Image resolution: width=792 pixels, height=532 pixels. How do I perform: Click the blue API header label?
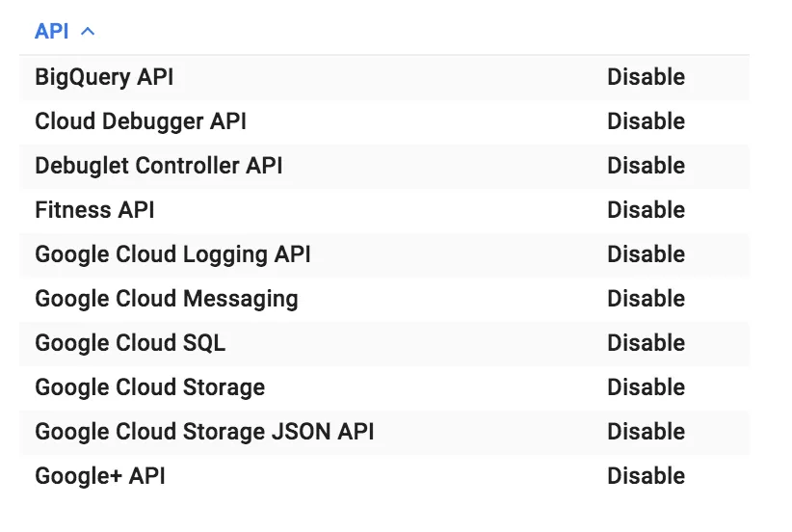[x=52, y=32]
